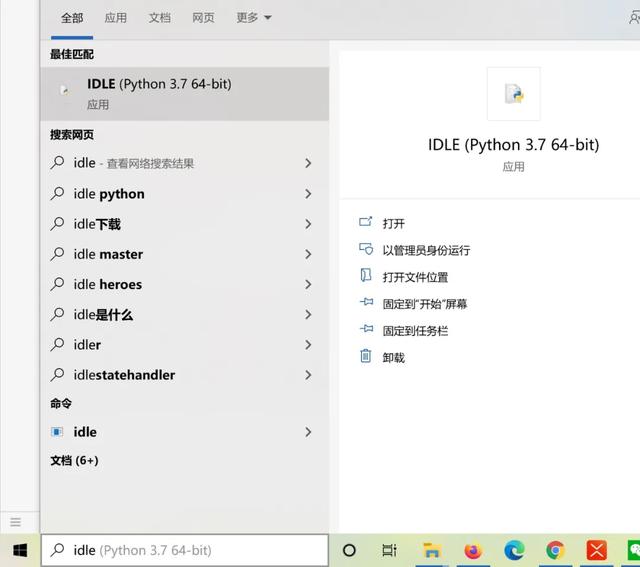Select 'idle master' web suggestion
The height and width of the screenshot is (567, 640).
pos(184,254)
